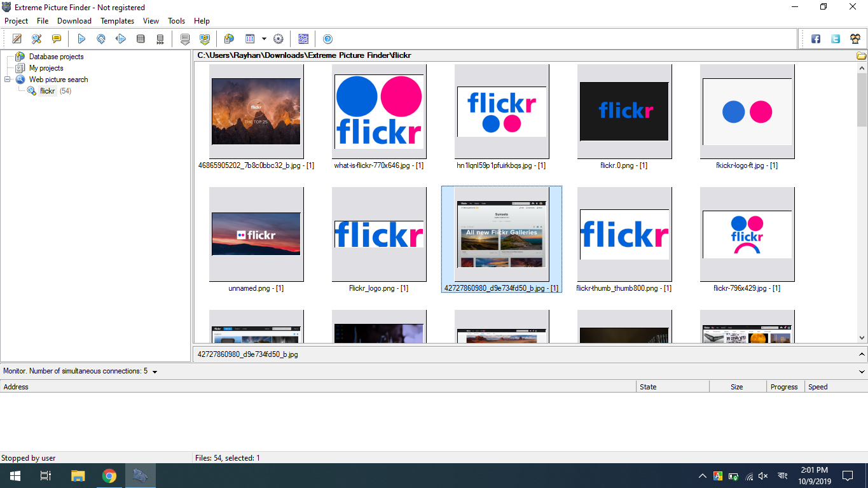
Task: Sort by the Size column header
Action: (738, 387)
